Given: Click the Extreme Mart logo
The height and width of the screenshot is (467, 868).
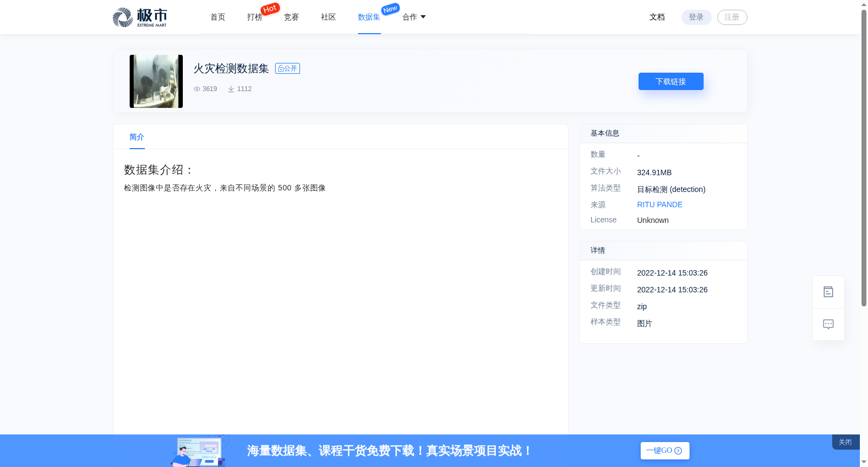Looking at the screenshot, I should click(x=139, y=17).
